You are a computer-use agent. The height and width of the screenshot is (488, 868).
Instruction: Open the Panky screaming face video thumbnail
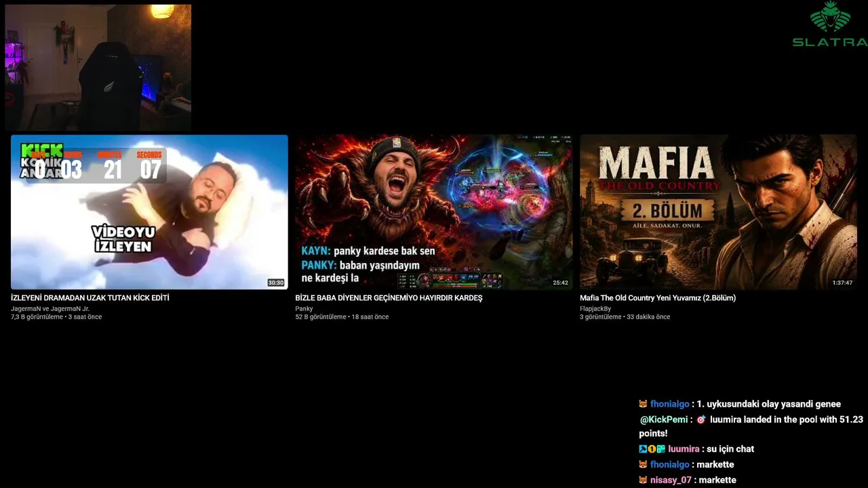click(x=434, y=212)
